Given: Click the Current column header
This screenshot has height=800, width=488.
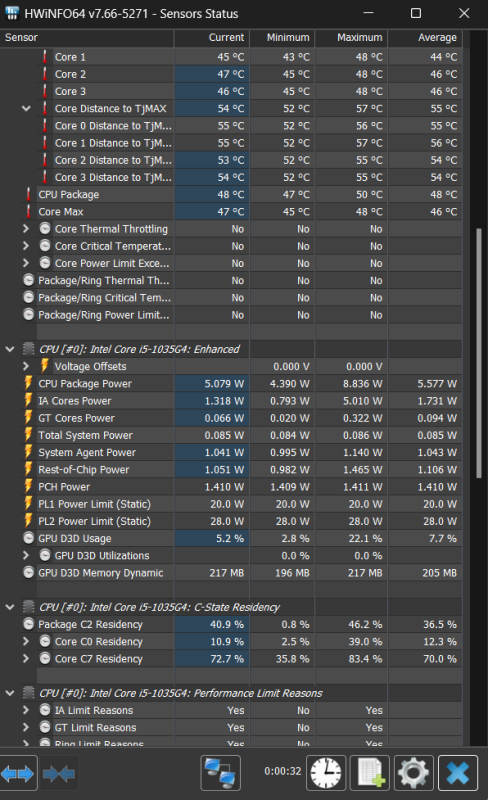Looking at the screenshot, I should (212, 38).
